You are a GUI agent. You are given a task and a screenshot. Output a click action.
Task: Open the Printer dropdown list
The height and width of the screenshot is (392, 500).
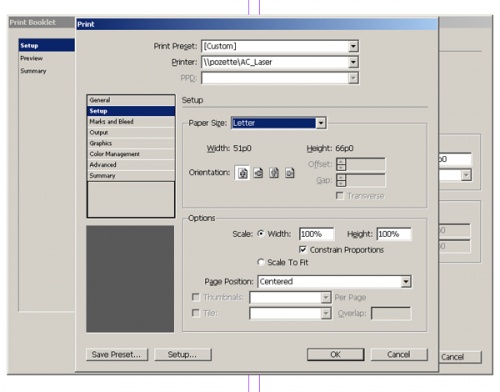(x=353, y=62)
